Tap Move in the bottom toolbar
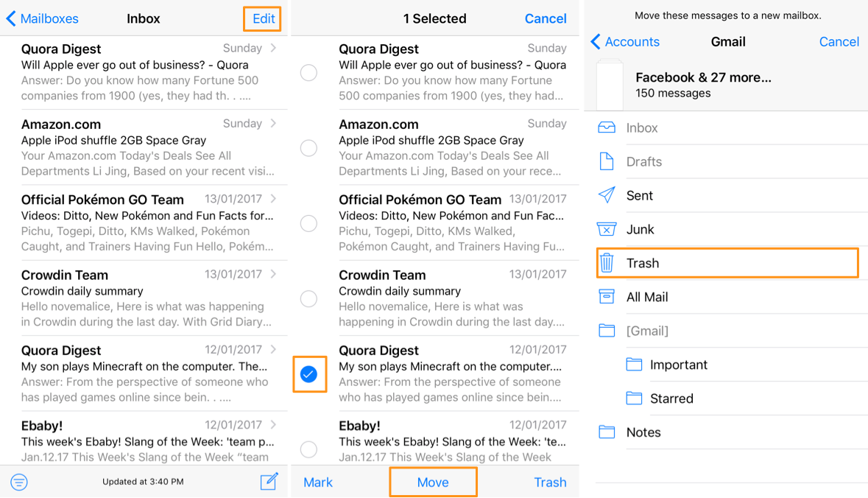 click(x=433, y=483)
